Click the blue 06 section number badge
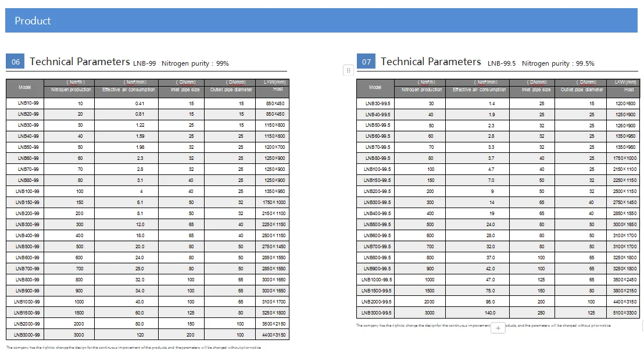 [x=15, y=61]
